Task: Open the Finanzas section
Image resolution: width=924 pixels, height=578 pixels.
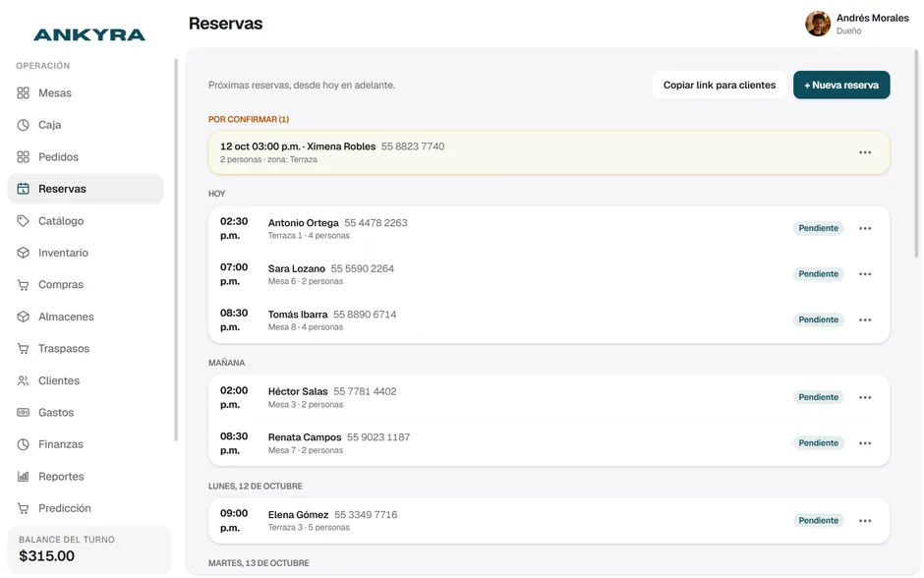Action: tap(86, 444)
